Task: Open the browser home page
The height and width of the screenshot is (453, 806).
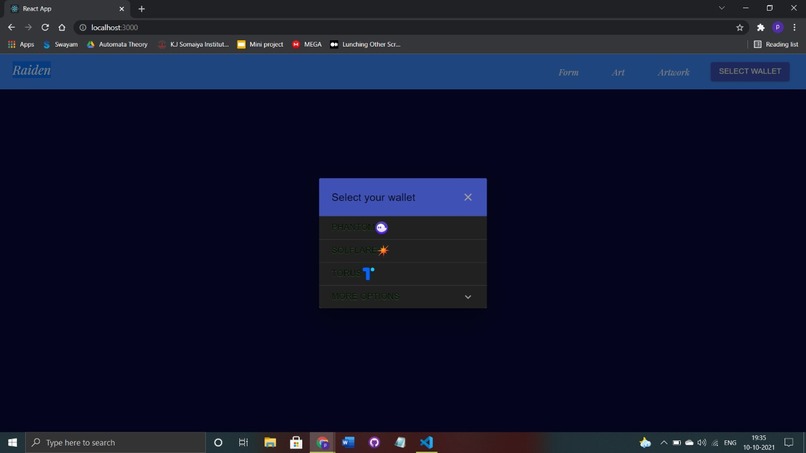Action: [x=62, y=27]
